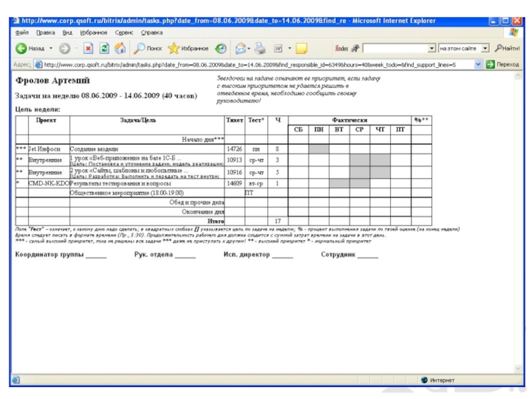This screenshot has height=399, width=532.
Task: Open Search (Поиск) toolbar button
Action: (x=148, y=49)
